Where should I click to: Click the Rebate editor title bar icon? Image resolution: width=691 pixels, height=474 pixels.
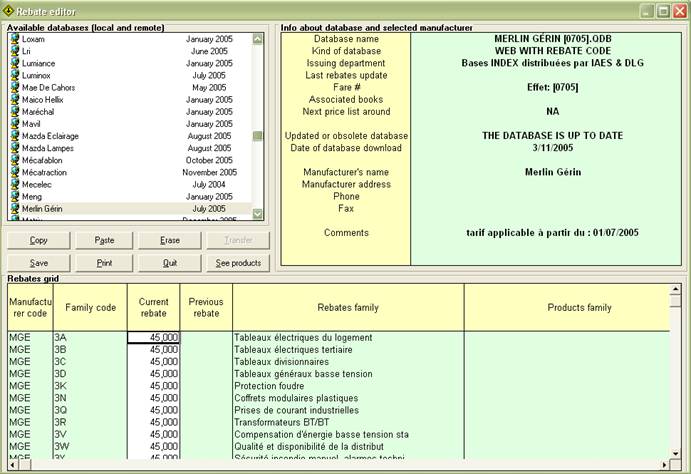coord(8,10)
